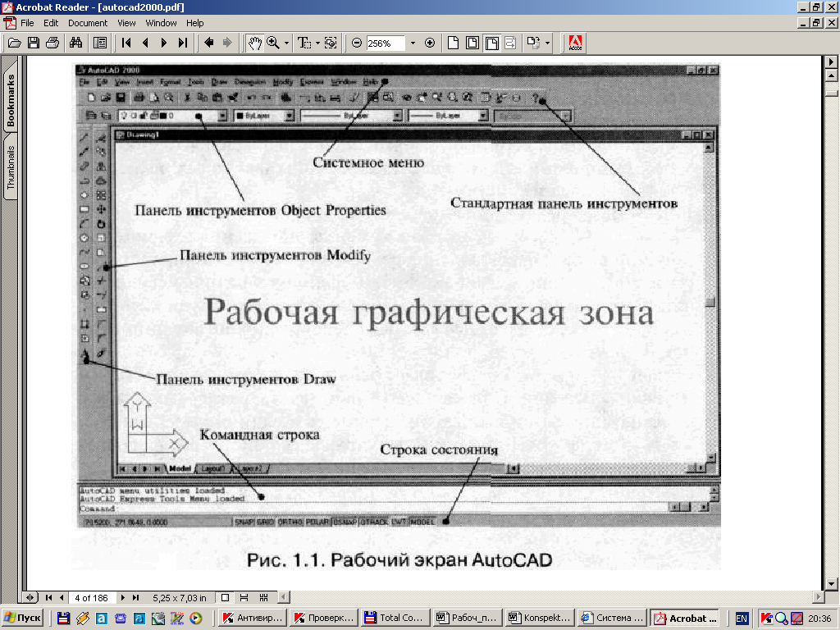840x630 pixels.
Task: Click the vertical scrollbar up arrow
Action: [x=832, y=76]
